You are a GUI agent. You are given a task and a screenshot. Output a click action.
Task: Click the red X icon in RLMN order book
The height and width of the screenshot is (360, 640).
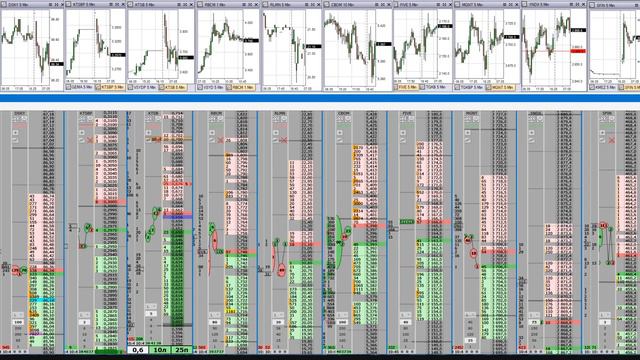click(284, 140)
